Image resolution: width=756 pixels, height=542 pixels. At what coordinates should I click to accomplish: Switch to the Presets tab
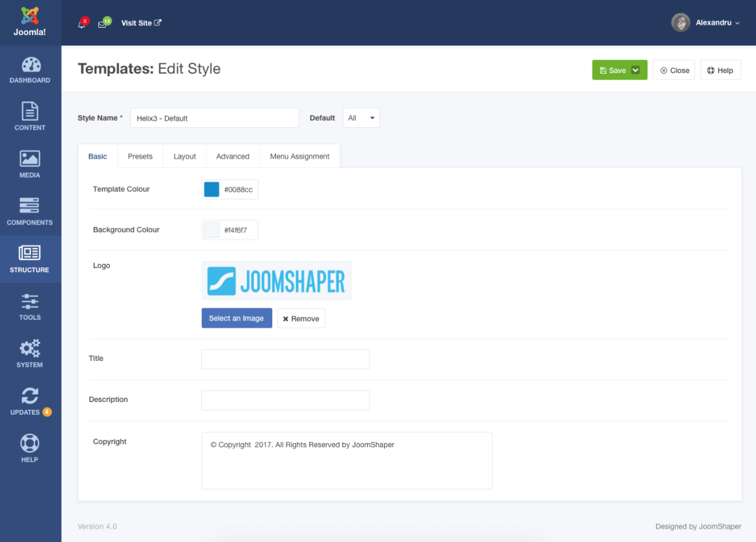coord(140,156)
